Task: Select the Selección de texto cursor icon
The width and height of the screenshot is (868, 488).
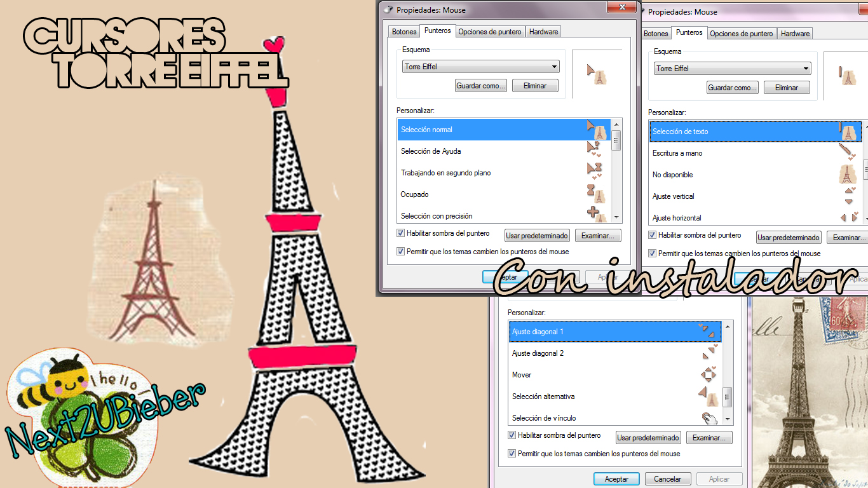Action: point(848,132)
